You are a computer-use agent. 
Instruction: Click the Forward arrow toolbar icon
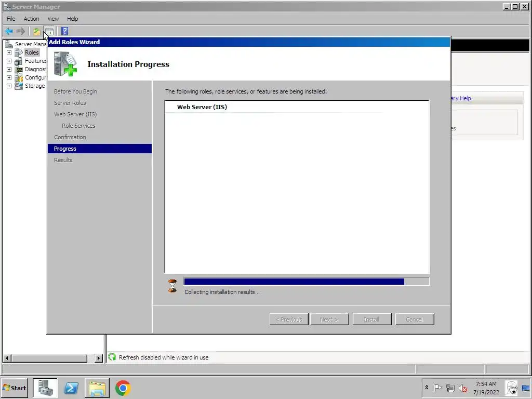(21, 32)
